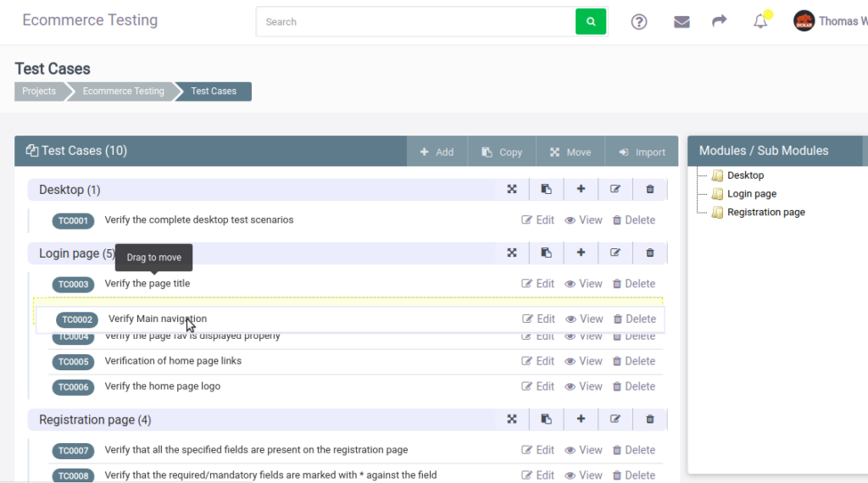Edit test case TC0005

537,361
